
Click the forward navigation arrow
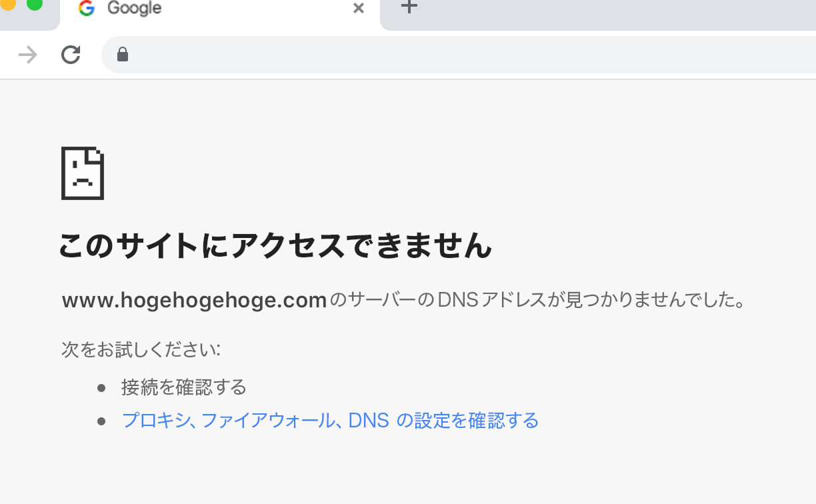pos(28,55)
